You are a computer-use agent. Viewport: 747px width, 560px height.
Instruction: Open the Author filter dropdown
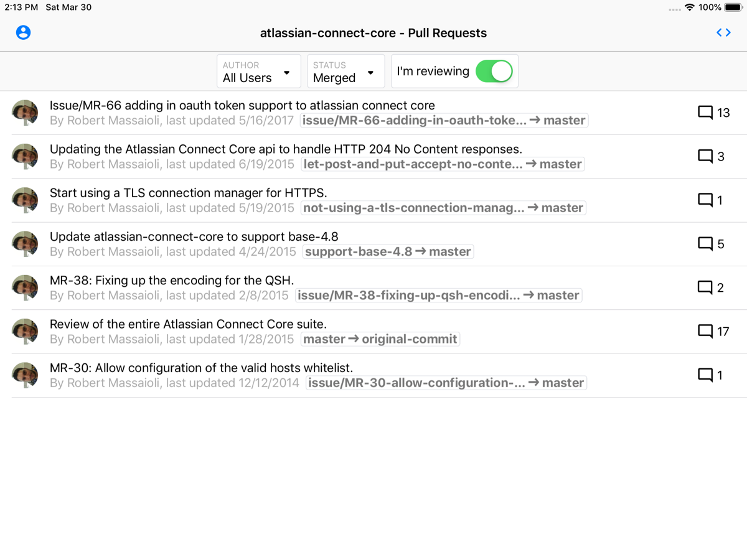coord(258,71)
